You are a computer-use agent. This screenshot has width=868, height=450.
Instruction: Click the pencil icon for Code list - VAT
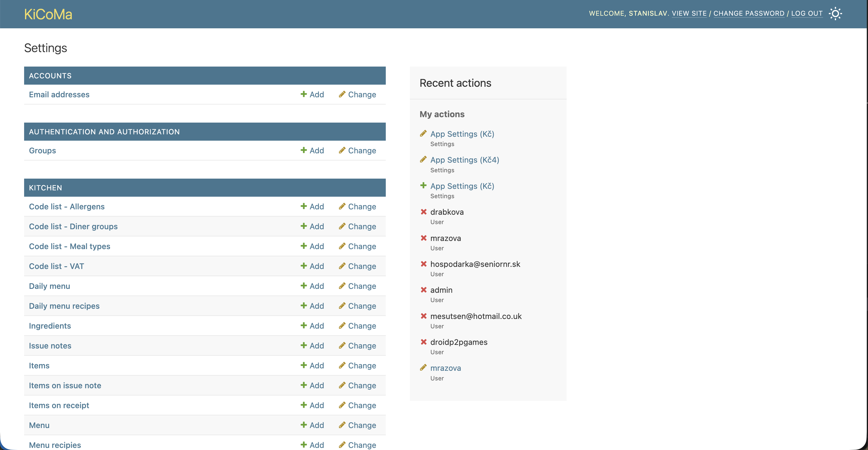[342, 266]
